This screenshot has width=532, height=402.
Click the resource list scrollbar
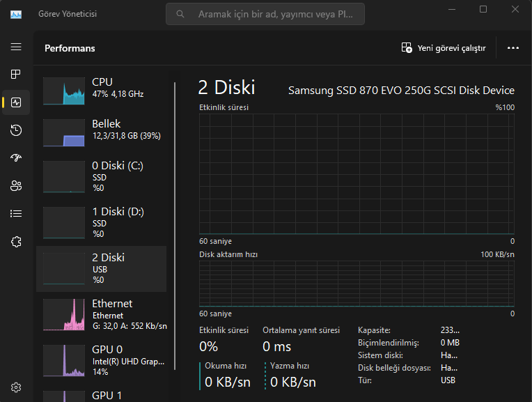175,226
